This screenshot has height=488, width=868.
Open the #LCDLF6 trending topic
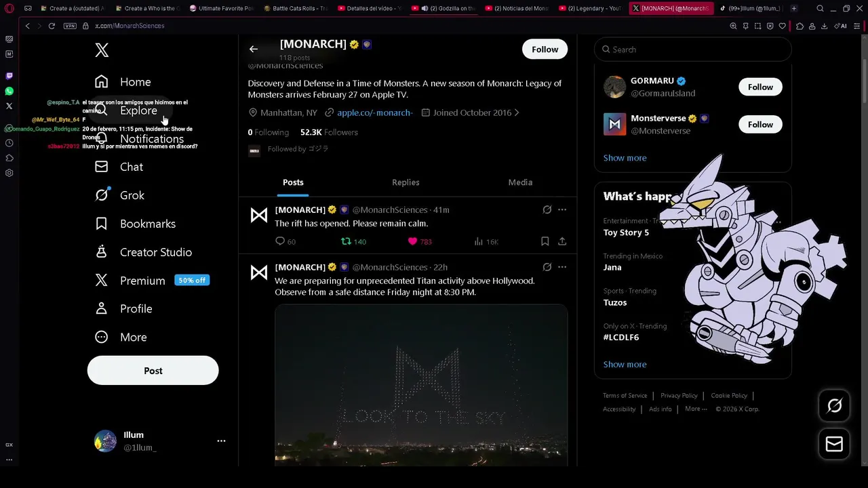(621, 338)
